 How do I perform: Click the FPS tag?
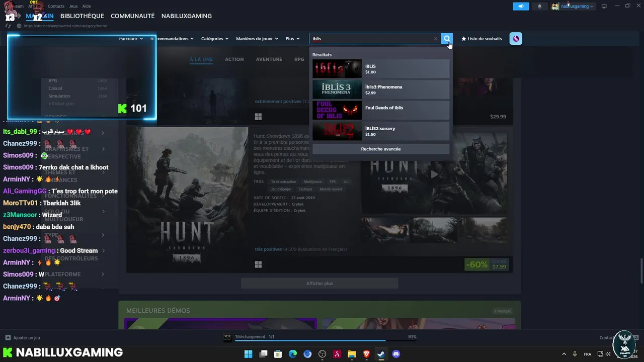point(333,182)
